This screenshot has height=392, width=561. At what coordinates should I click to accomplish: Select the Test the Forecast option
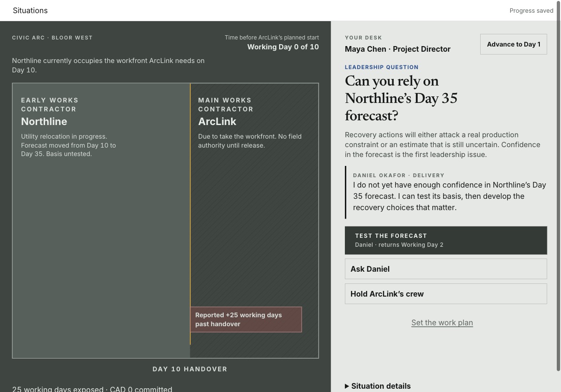coord(446,240)
